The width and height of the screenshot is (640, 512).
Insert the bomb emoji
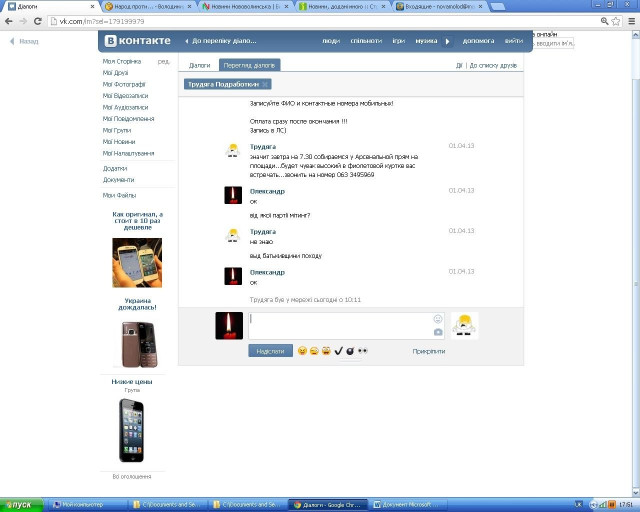(x=350, y=351)
